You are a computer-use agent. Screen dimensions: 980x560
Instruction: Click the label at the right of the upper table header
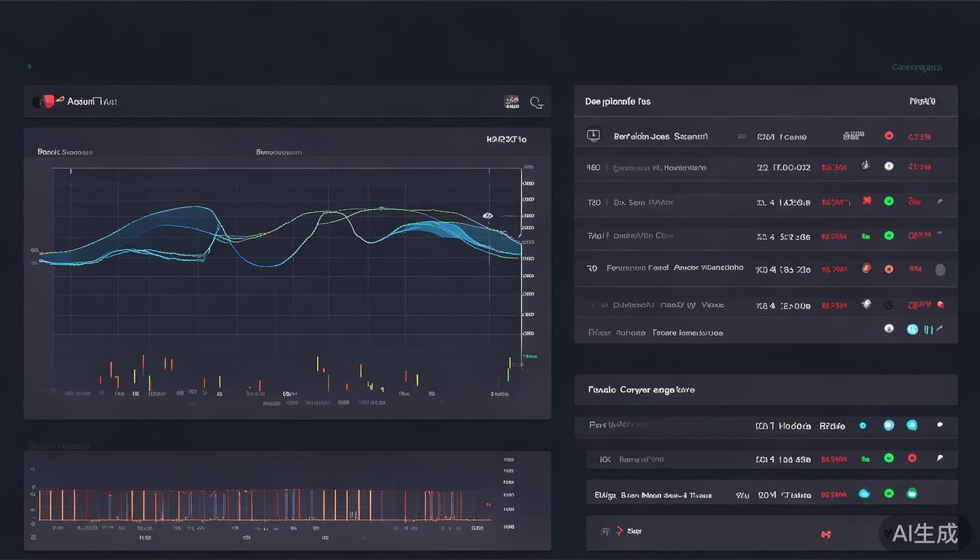coord(922,101)
